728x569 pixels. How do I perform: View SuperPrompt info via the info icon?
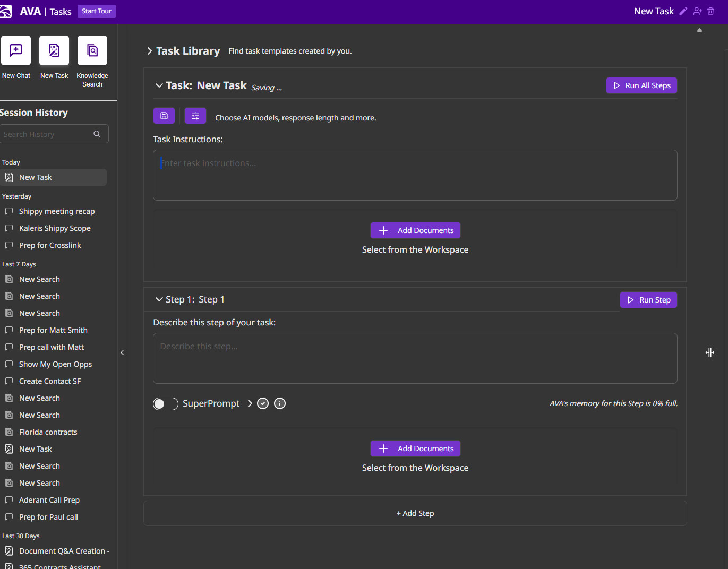pos(279,403)
